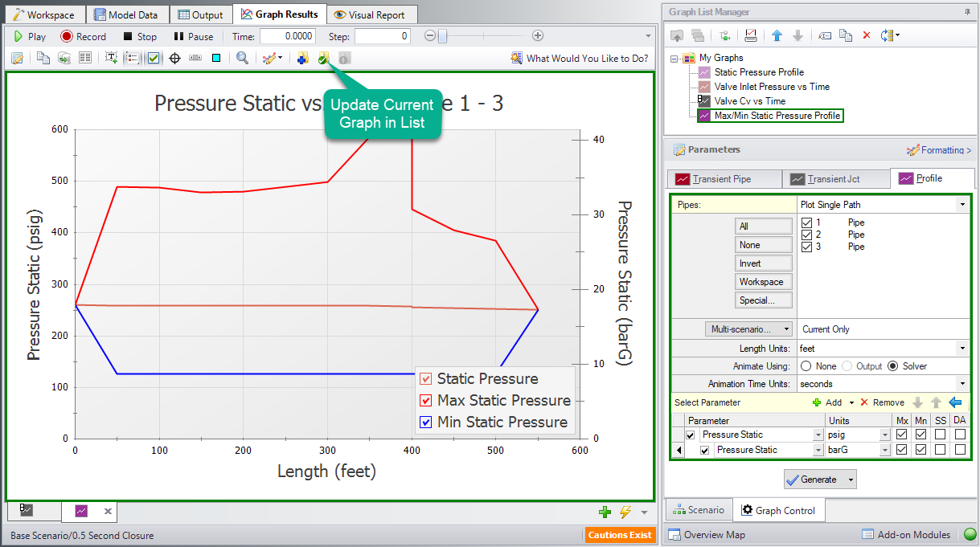Open Animation Time Units seconds dropdown

(x=962, y=384)
